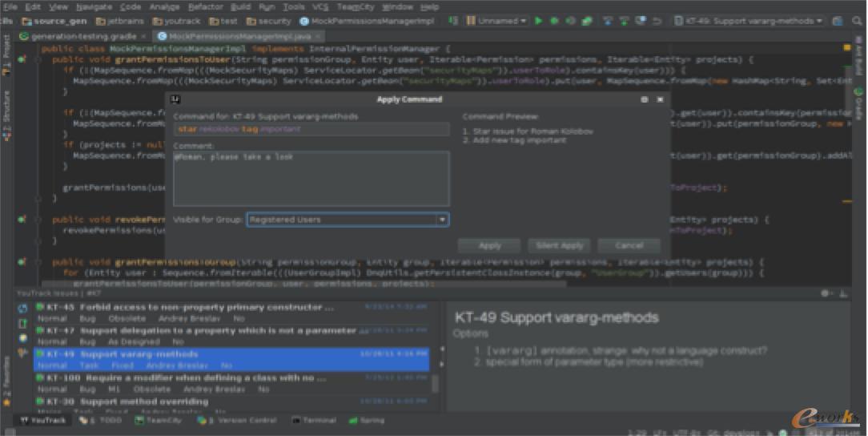Click the third icon in YouTrack side toolbar

22,338
